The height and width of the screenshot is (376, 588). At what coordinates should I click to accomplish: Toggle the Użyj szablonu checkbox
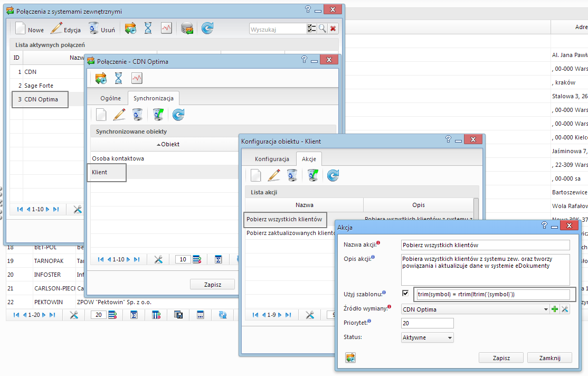405,293
